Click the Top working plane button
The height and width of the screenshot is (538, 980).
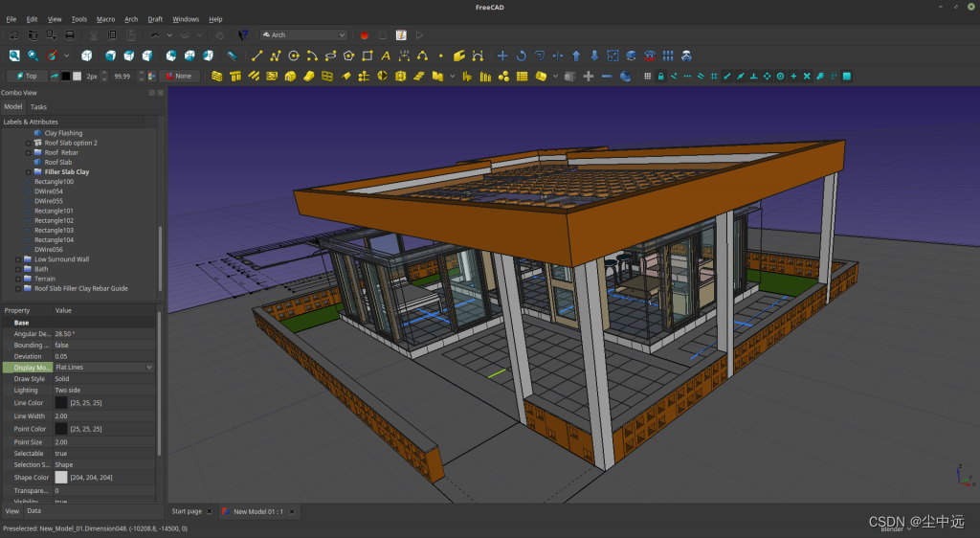point(26,77)
